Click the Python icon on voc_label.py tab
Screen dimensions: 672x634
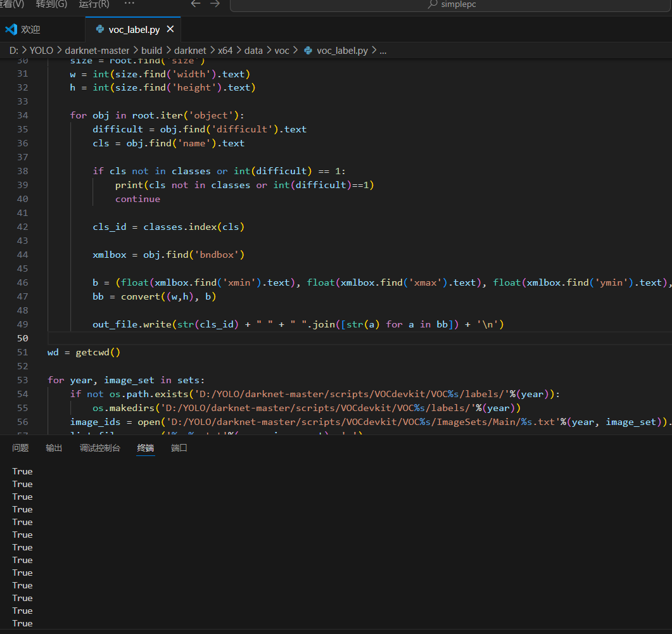100,29
